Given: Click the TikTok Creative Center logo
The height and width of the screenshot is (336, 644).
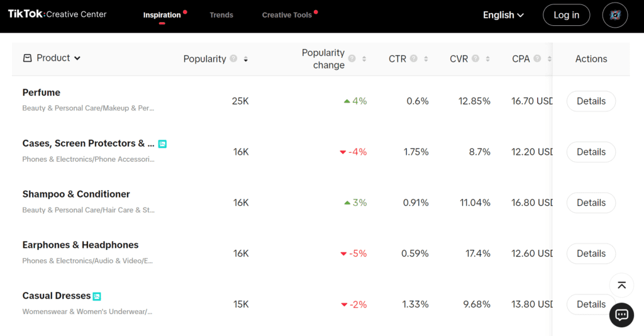Looking at the screenshot, I should click(57, 14).
